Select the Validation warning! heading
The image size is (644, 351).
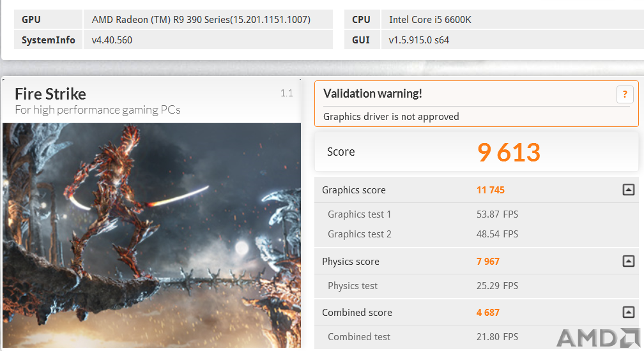(x=372, y=93)
